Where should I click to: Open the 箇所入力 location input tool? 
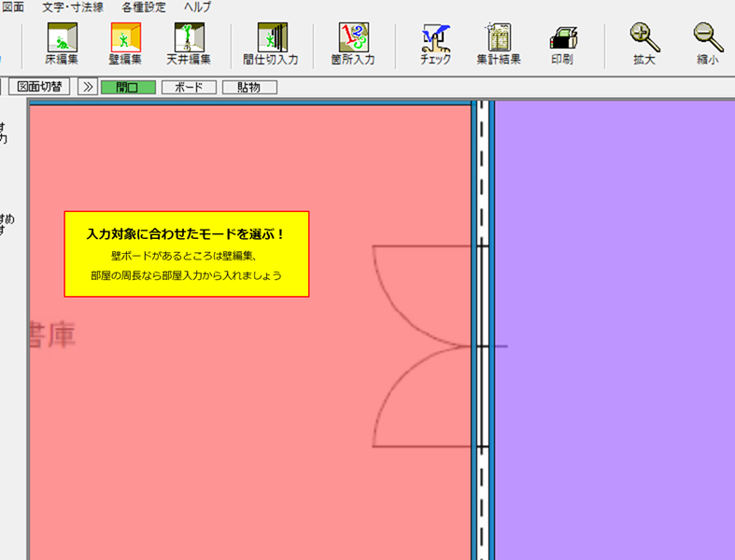pyautogui.click(x=353, y=44)
